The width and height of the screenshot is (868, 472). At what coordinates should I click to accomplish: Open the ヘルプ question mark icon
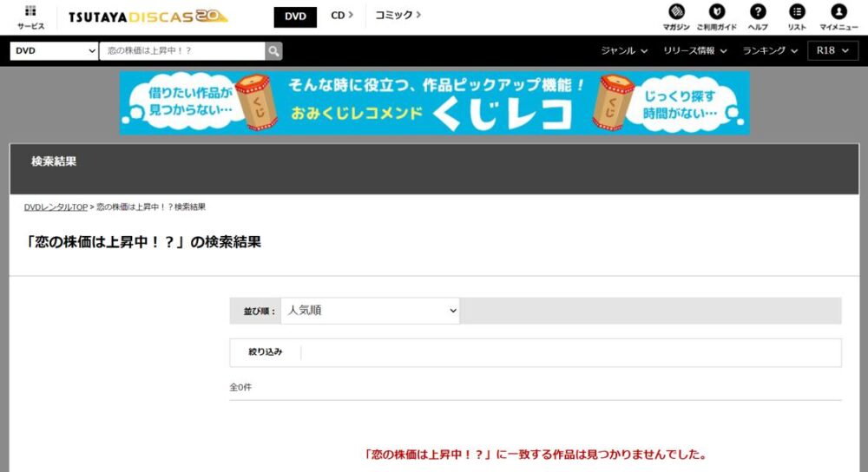(x=757, y=17)
